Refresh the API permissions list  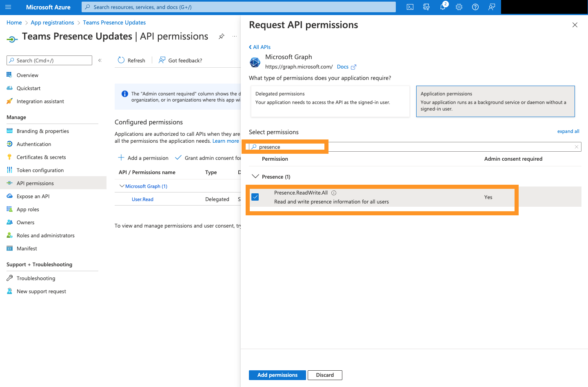131,60
